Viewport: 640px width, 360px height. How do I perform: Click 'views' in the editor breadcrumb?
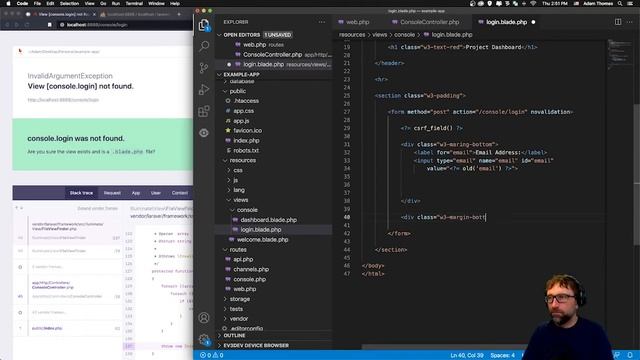tap(379, 35)
